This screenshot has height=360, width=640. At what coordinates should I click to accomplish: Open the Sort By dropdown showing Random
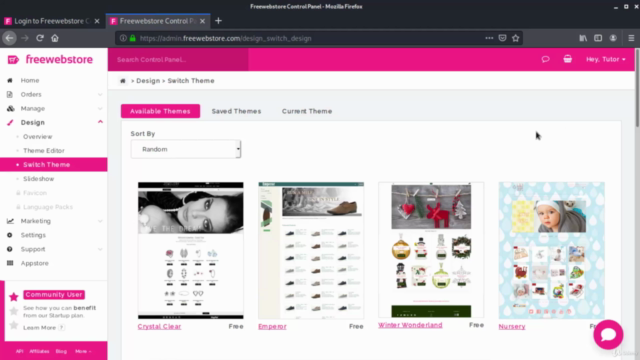click(186, 149)
